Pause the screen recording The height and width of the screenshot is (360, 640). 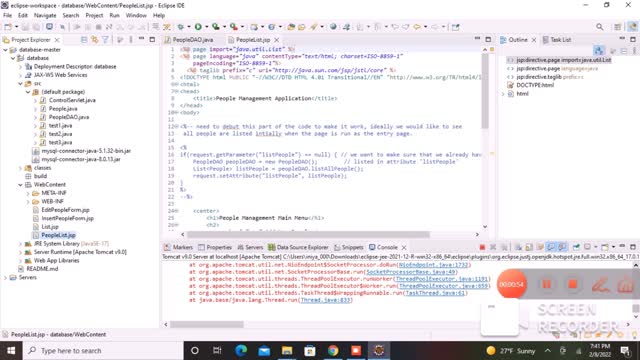click(547, 284)
